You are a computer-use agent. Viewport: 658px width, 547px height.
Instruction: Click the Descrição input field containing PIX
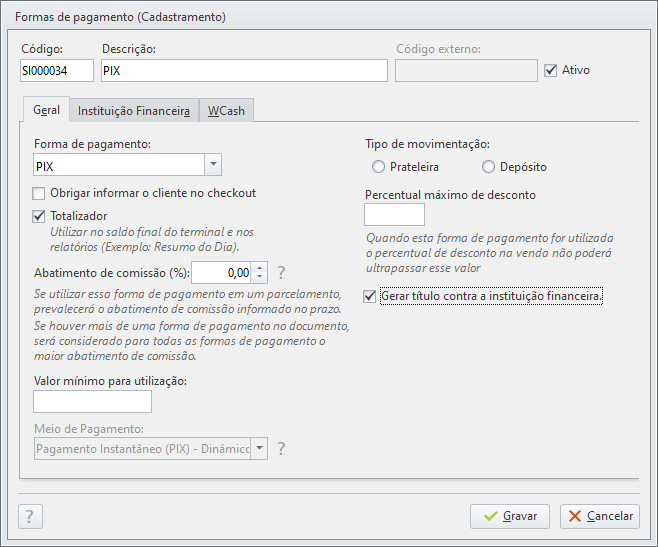click(244, 71)
